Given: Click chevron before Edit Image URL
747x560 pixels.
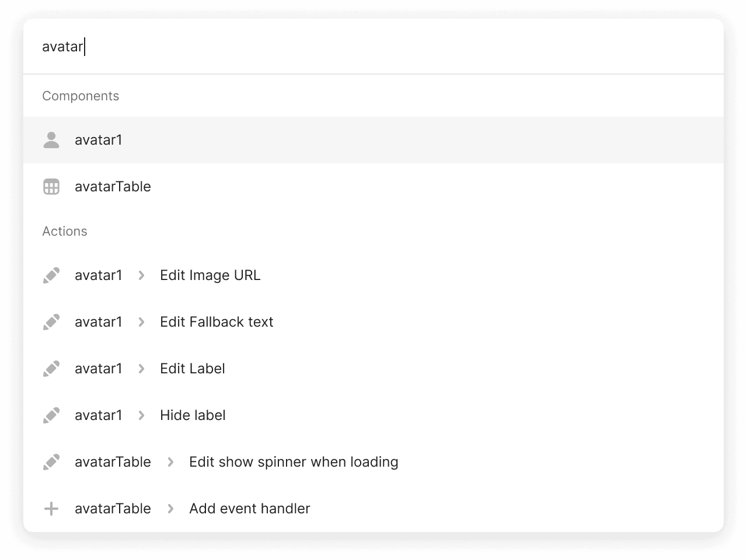Looking at the screenshot, I should point(141,275).
